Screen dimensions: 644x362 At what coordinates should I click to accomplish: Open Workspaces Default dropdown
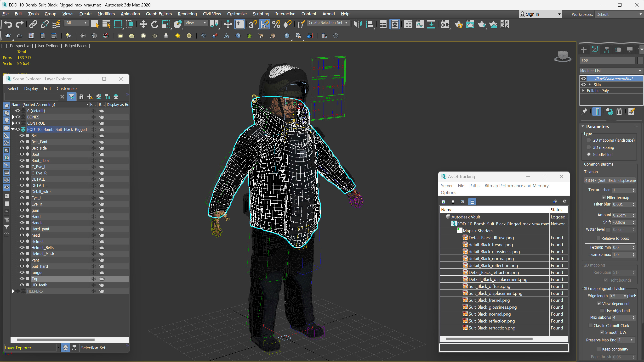619,14
